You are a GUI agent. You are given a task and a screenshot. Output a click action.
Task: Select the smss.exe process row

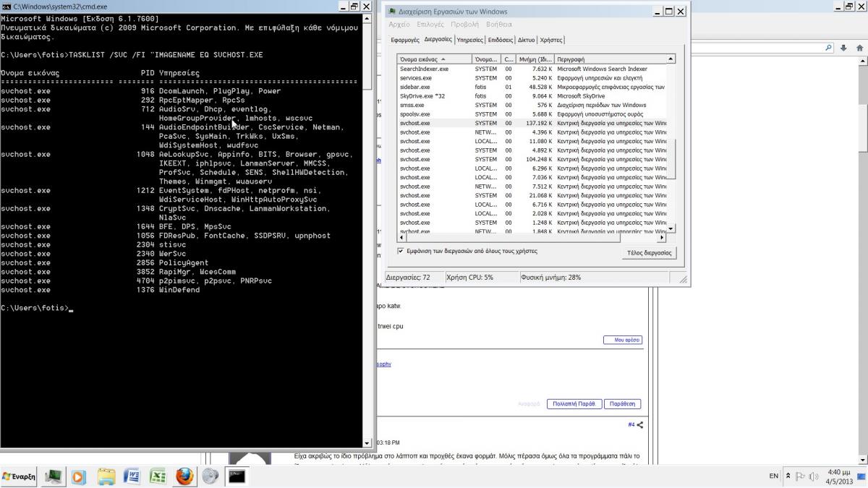point(532,105)
